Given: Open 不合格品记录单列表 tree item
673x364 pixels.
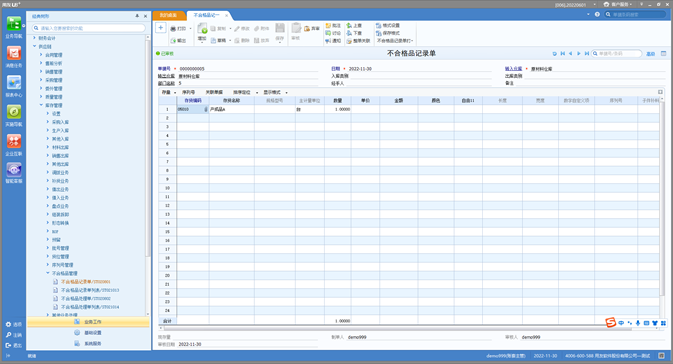Looking at the screenshot, I should click(90, 290).
